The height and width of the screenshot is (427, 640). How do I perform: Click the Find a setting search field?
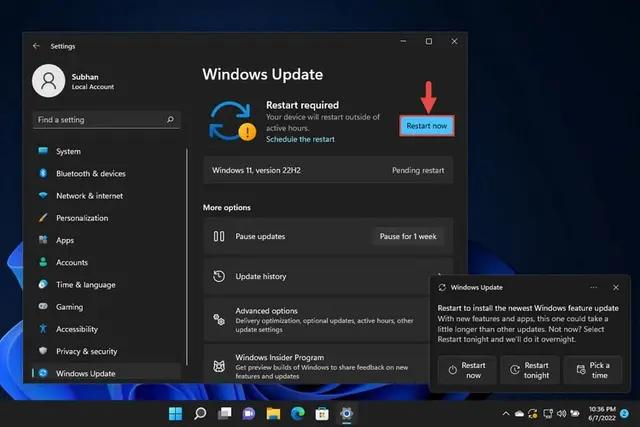(106, 120)
